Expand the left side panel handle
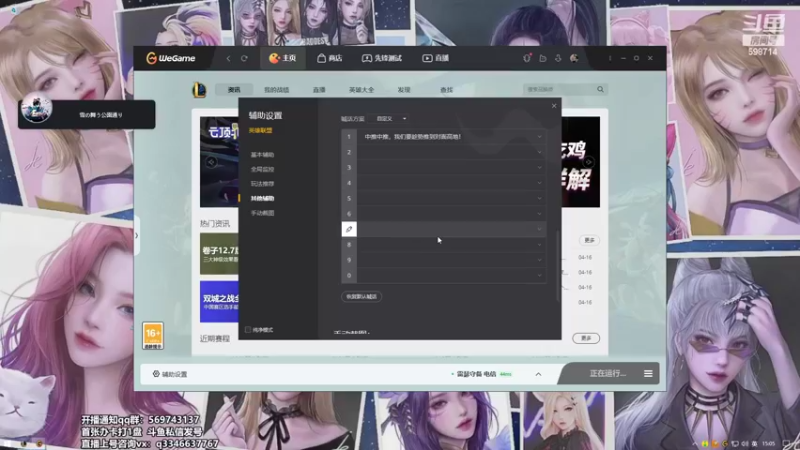Screen dimensions: 800x450 pos(137,236)
